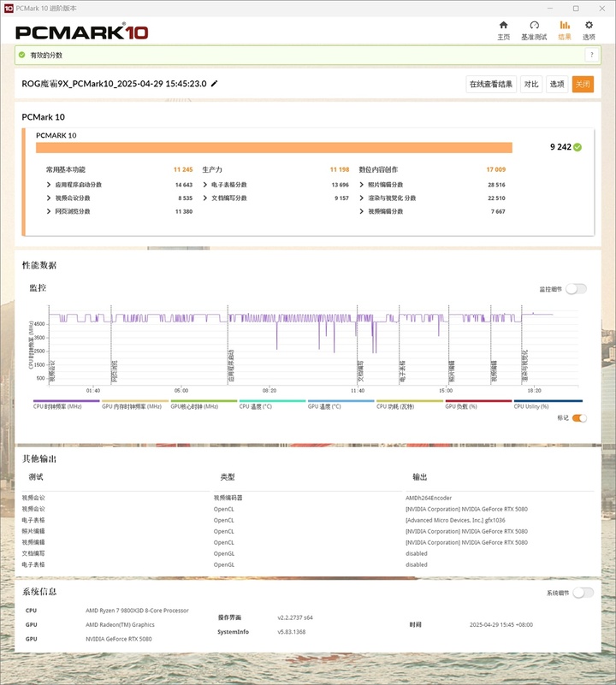The width and height of the screenshot is (616, 685).
Task: Click gfx1036 OpenCL output entry
Action: [x=455, y=520]
